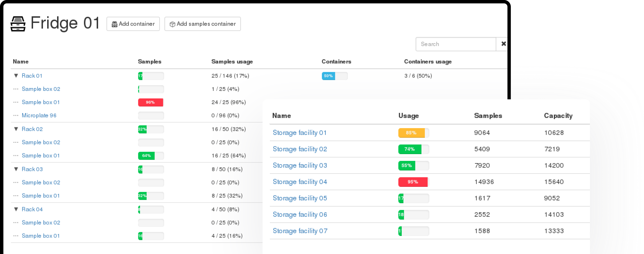Image resolution: width=644 pixels, height=254 pixels.
Task: Clear search with the X icon
Action: pyautogui.click(x=503, y=44)
